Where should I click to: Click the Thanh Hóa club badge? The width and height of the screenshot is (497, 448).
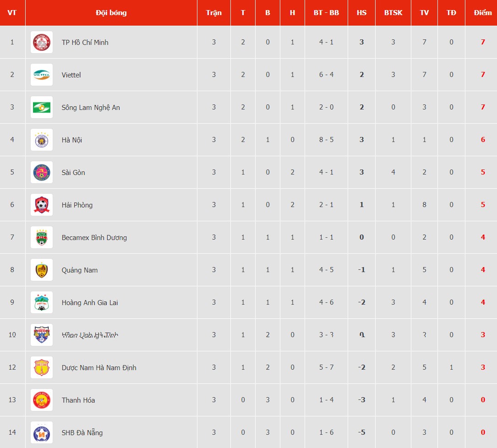coord(42,400)
